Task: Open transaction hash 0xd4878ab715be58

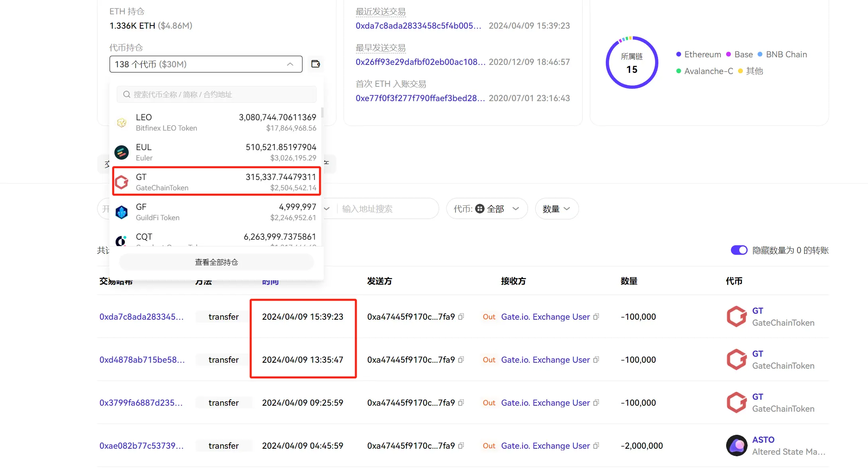Action: point(142,360)
